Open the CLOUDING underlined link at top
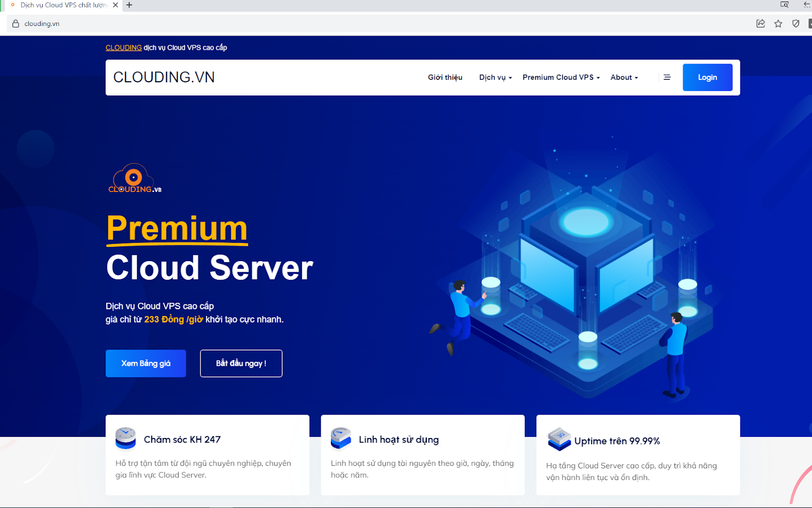The width and height of the screenshot is (812, 508). click(123, 47)
